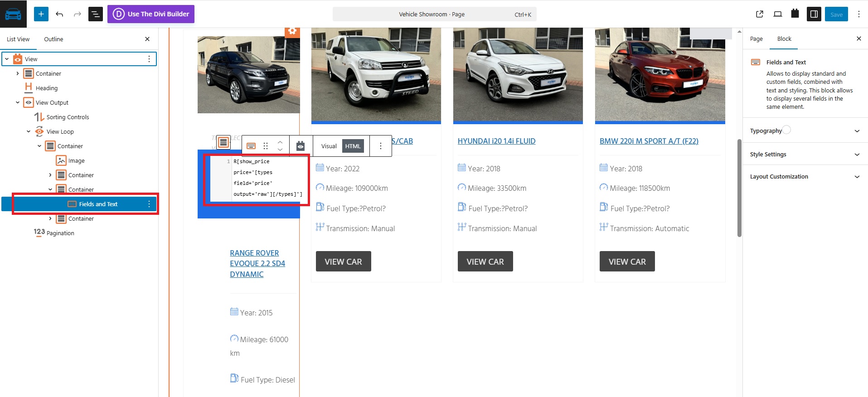The height and width of the screenshot is (397, 868).
Task: Collapse the Container under View Loop
Action: pos(39,146)
